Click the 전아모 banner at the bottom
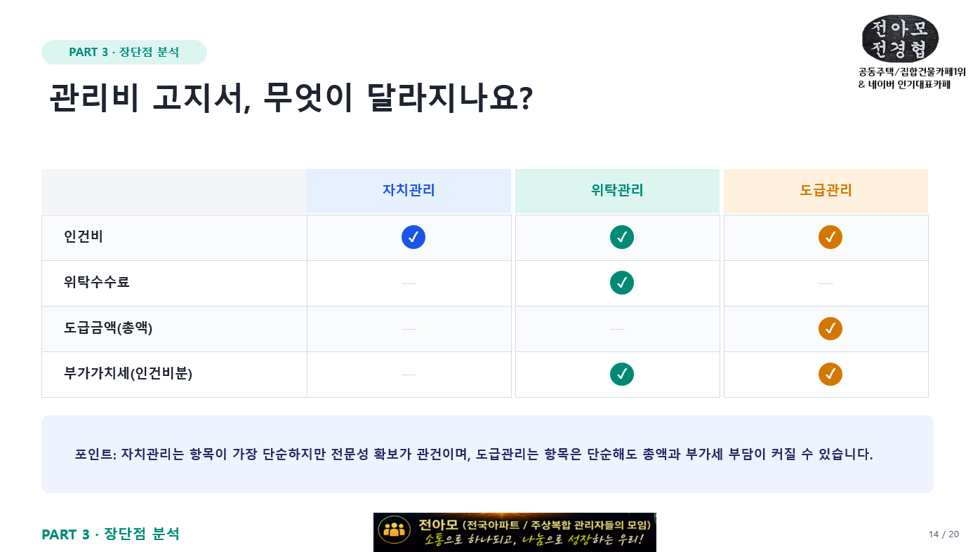 pos(515,532)
